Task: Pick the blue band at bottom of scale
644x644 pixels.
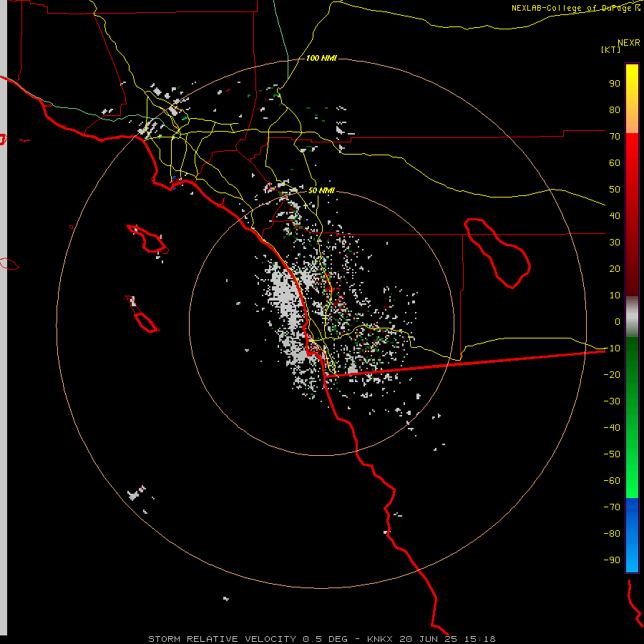Action: (x=632, y=535)
